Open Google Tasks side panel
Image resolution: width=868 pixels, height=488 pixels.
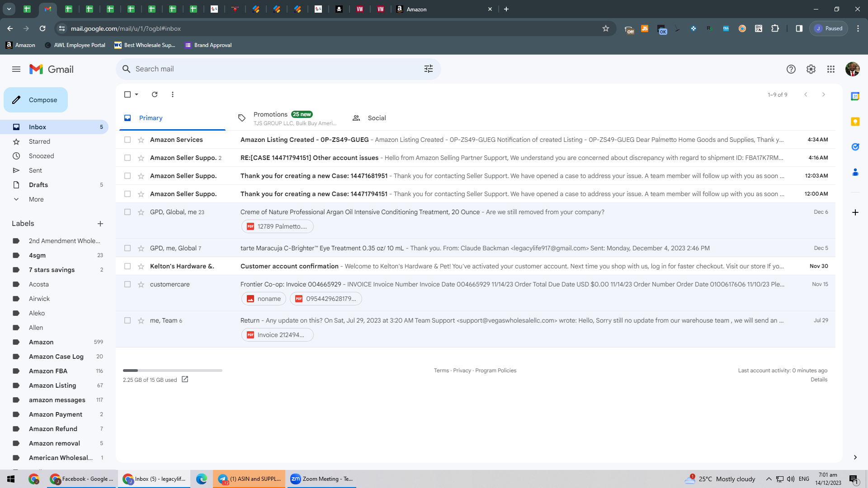pos(855,147)
